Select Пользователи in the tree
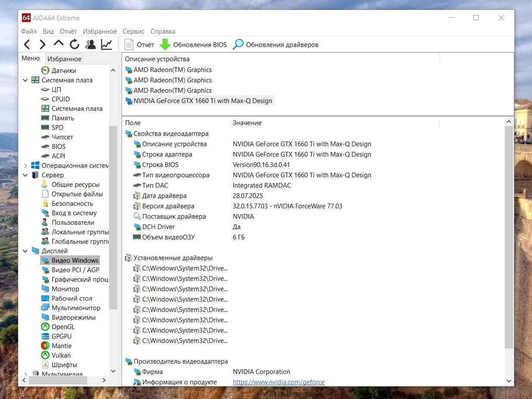532x399 pixels. coord(68,222)
